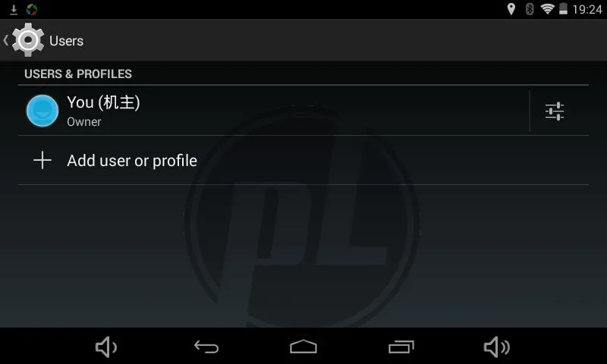Go back using the Settings gear icon
The width and height of the screenshot is (607, 364).
28,40
